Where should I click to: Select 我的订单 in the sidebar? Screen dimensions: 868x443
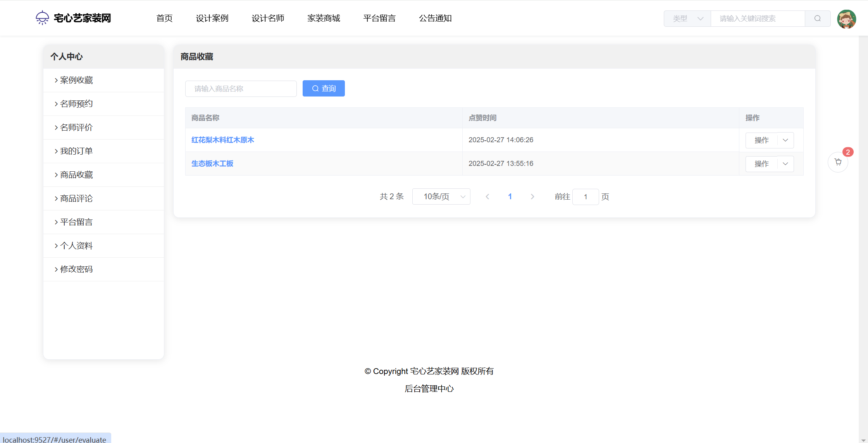click(76, 151)
